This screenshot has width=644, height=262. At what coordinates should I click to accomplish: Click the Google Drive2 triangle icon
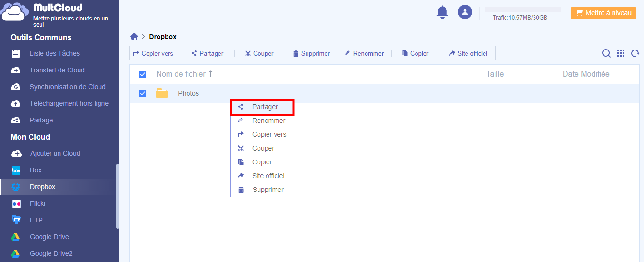point(16,253)
